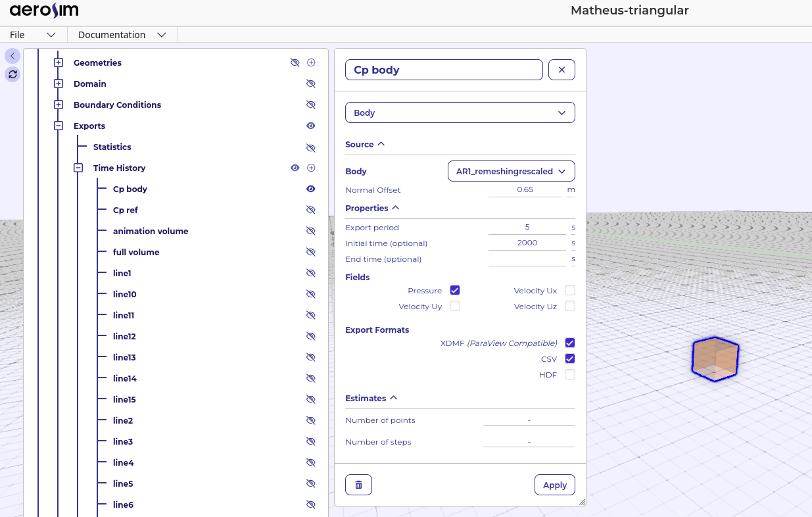Add a new Time History export
The image size is (812, 517).
312,168
